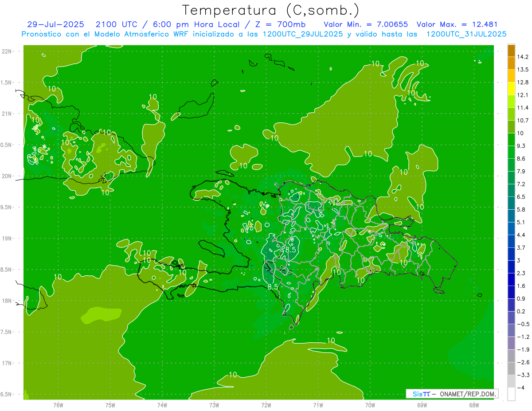
Task: Click the 73W longitude axis label
Action: coord(214,405)
